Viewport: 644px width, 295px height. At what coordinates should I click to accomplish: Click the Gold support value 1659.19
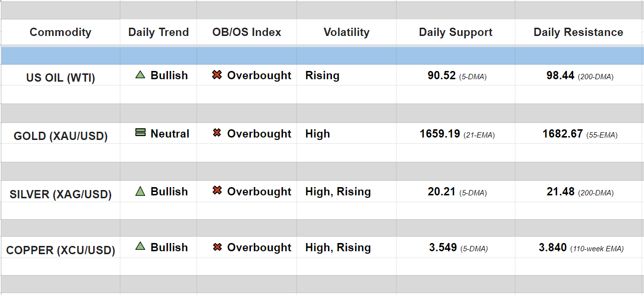440,134
